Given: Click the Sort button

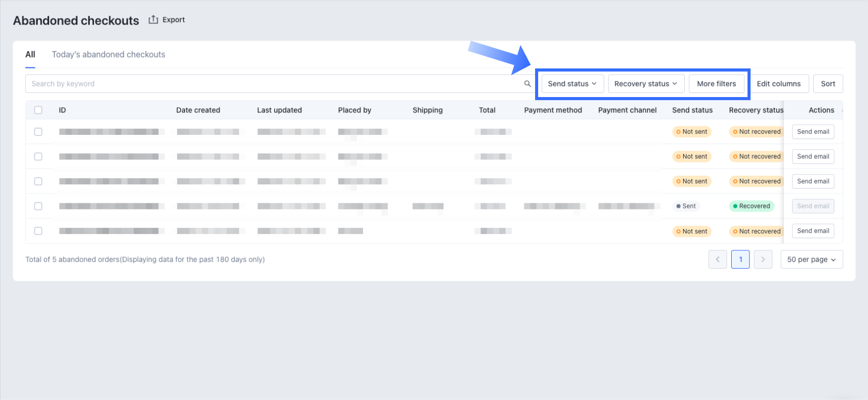Looking at the screenshot, I should coord(828,84).
